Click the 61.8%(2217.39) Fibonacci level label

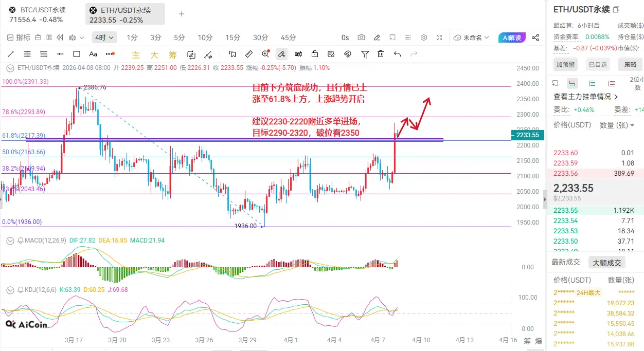click(24, 135)
